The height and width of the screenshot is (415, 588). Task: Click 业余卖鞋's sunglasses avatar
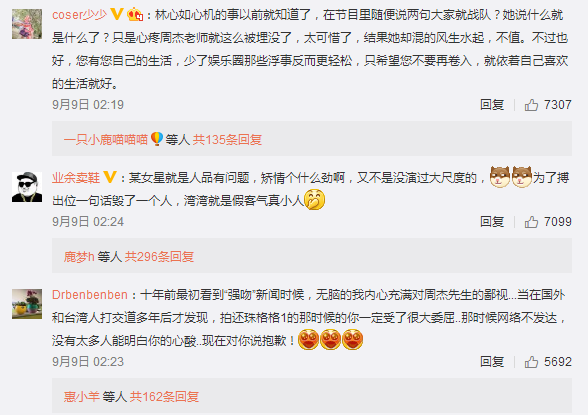[27, 187]
